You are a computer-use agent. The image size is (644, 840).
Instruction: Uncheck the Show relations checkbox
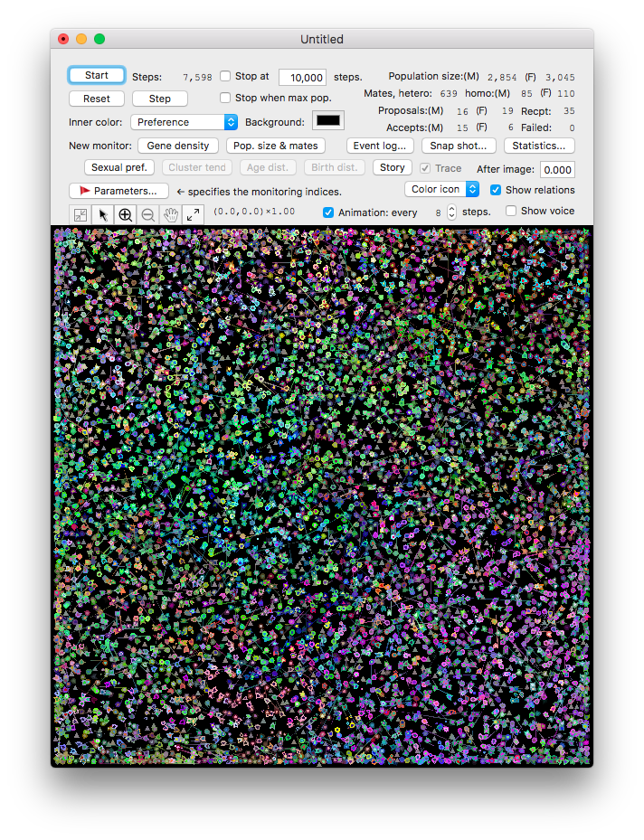coord(496,190)
